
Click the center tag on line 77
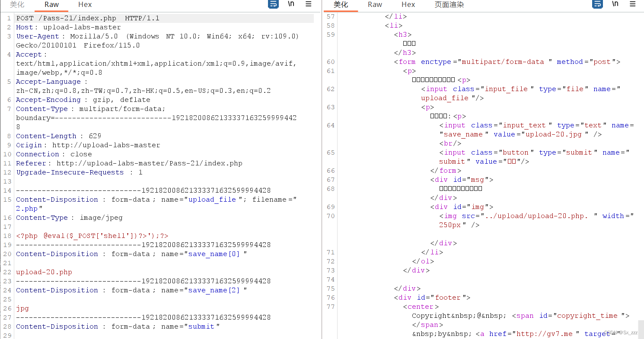point(421,307)
